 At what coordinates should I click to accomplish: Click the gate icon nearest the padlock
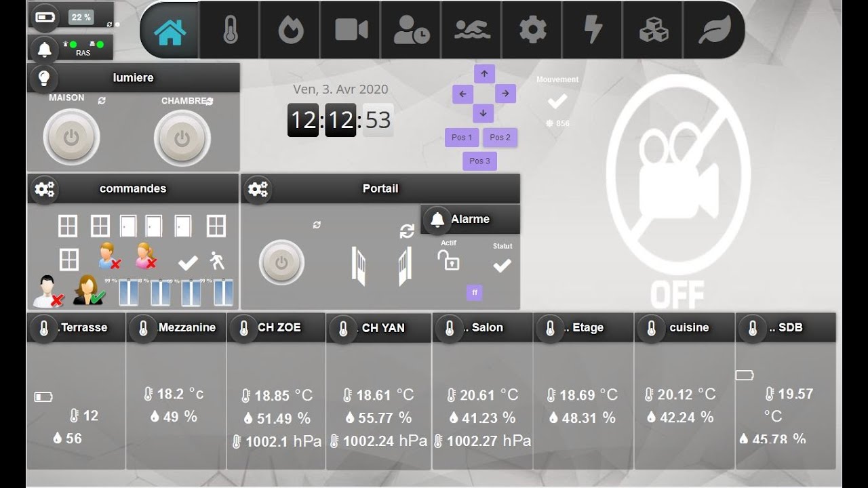pos(405,266)
